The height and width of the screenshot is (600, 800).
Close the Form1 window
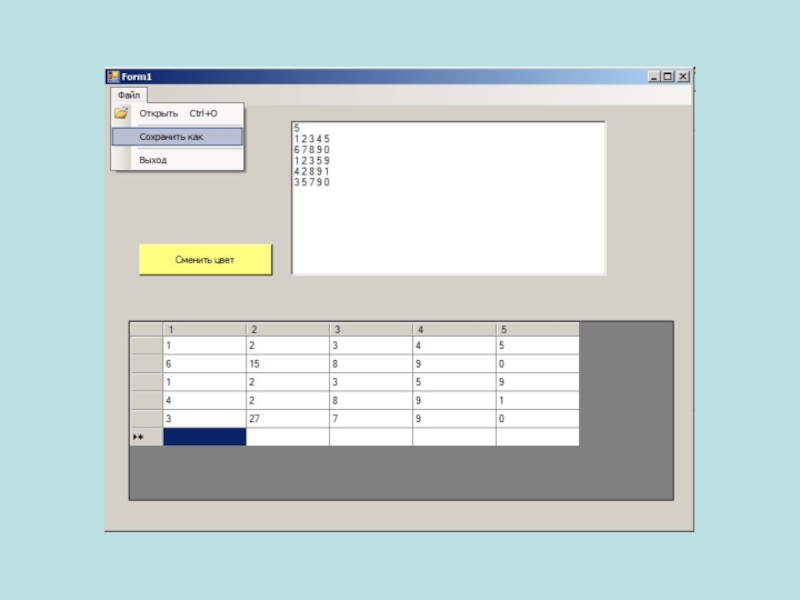683,77
